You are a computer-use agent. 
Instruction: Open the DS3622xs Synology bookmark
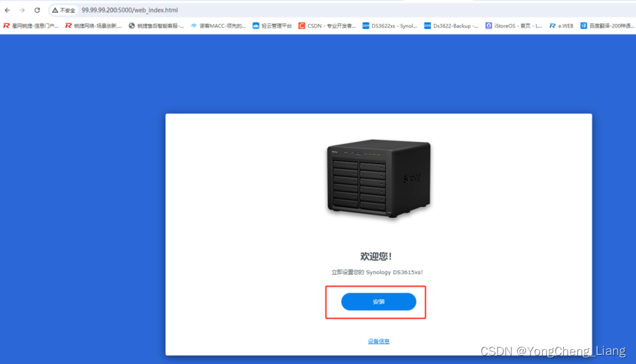(x=390, y=26)
